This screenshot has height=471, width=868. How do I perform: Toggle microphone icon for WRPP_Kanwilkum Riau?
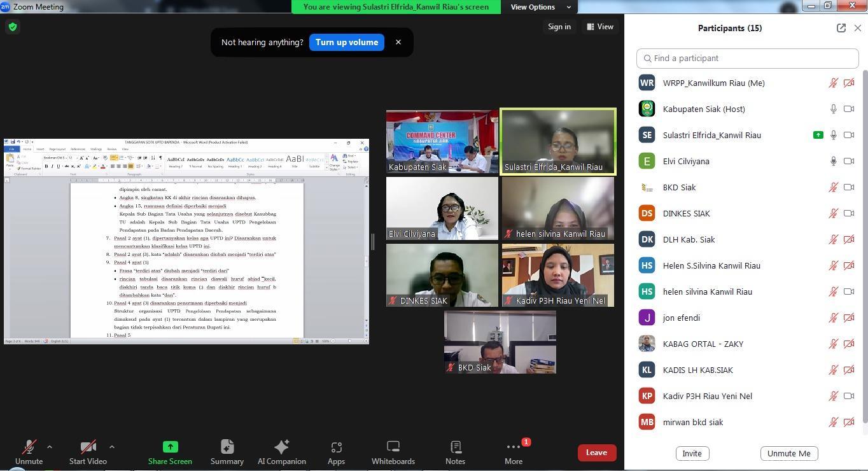[832, 83]
